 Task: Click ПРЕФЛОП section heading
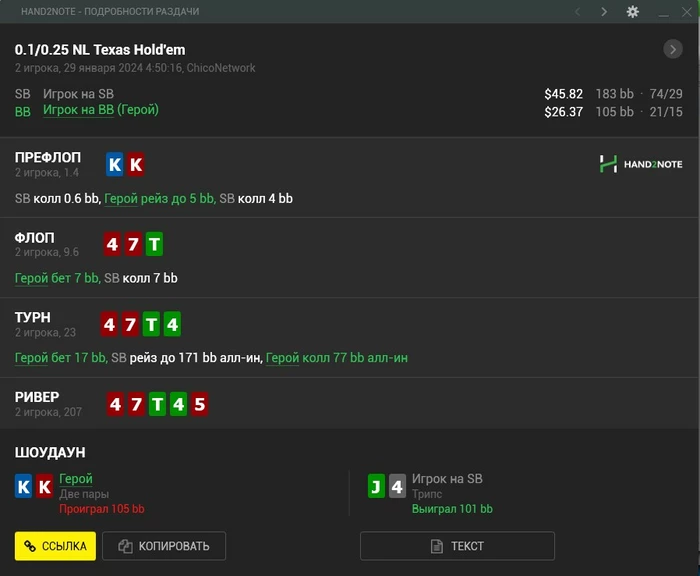tap(48, 157)
